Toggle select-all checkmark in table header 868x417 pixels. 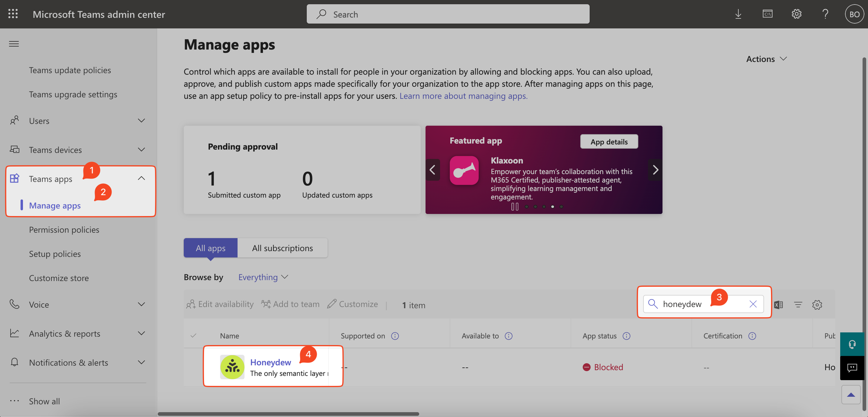pos(193,335)
